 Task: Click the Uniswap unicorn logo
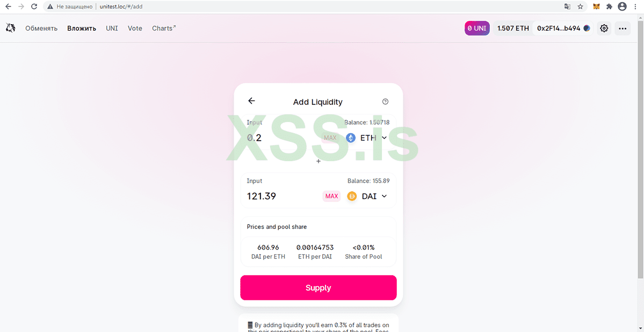(x=11, y=28)
